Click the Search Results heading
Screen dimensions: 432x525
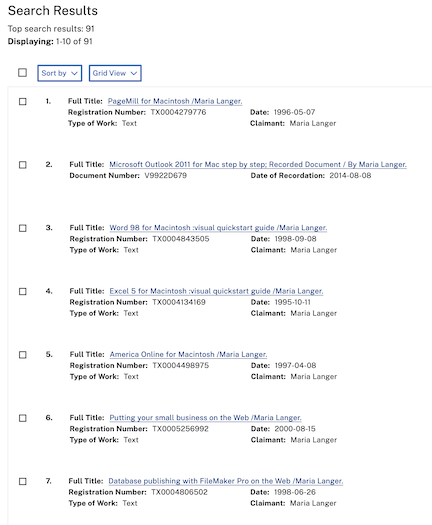(x=53, y=11)
